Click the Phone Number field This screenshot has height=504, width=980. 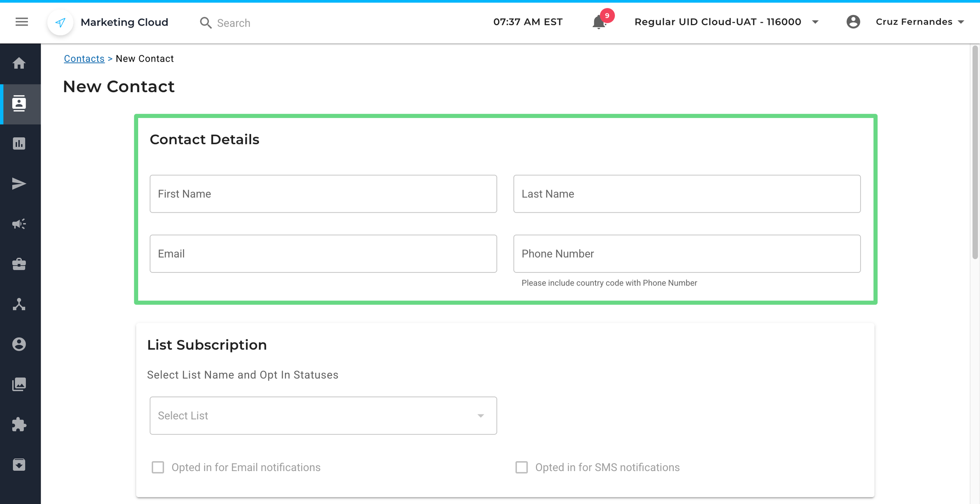(x=687, y=254)
